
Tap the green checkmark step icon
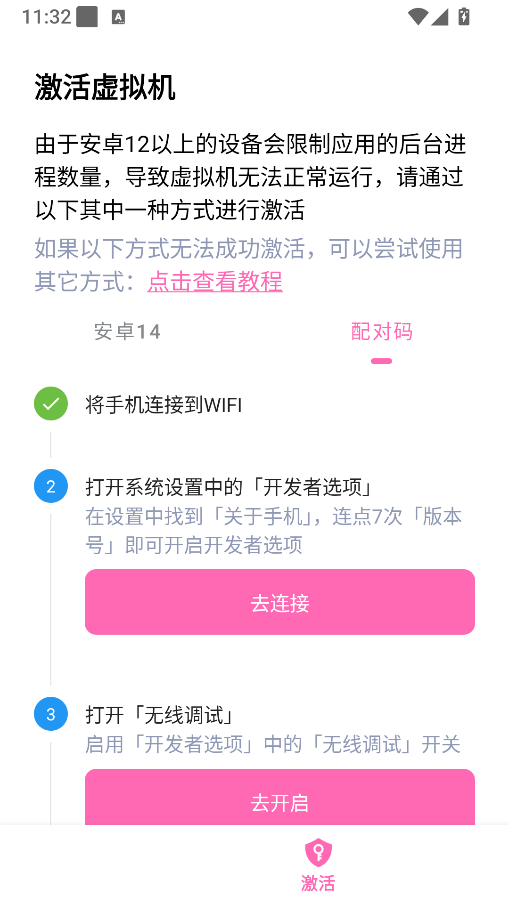point(51,404)
